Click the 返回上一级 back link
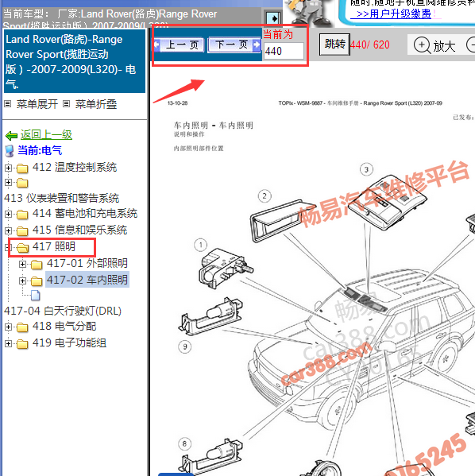This screenshot has height=476, width=475. click(46, 134)
